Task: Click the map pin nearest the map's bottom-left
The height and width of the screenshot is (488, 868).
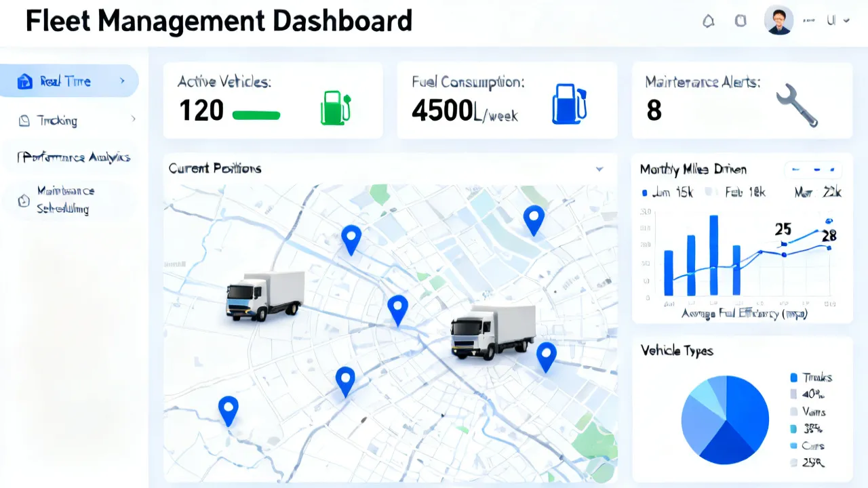Action: pos(229,411)
